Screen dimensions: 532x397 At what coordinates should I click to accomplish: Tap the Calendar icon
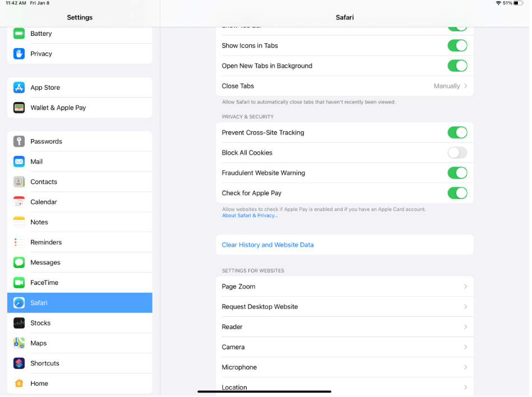19,202
